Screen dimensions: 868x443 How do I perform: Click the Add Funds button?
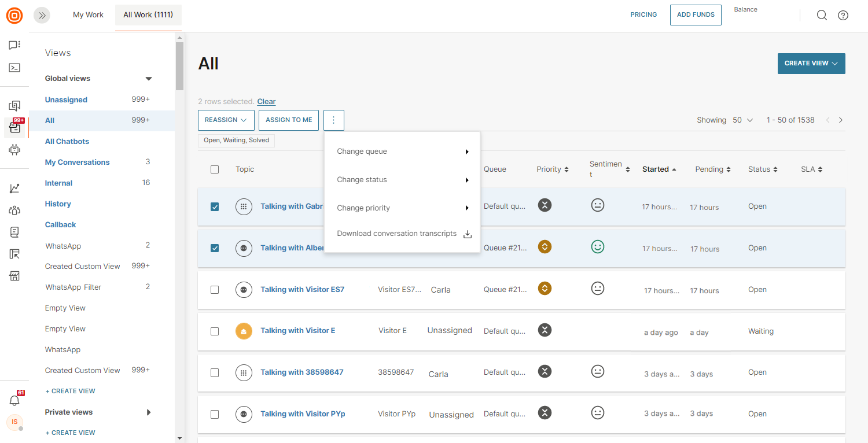point(696,15)
